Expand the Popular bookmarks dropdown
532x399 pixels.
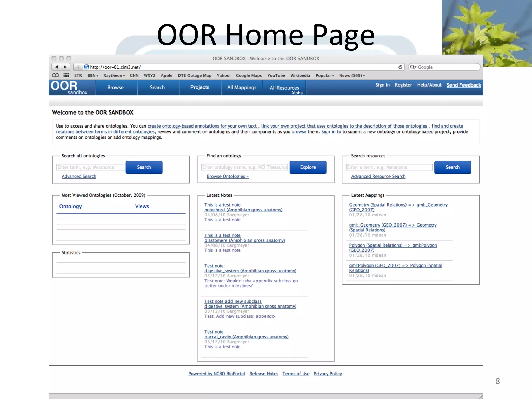coord(325,75)
